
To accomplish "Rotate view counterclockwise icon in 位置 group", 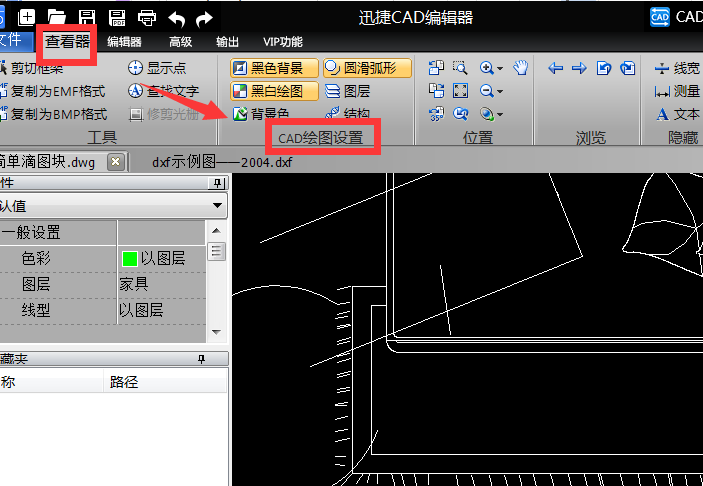I will (x=436, y=68).
